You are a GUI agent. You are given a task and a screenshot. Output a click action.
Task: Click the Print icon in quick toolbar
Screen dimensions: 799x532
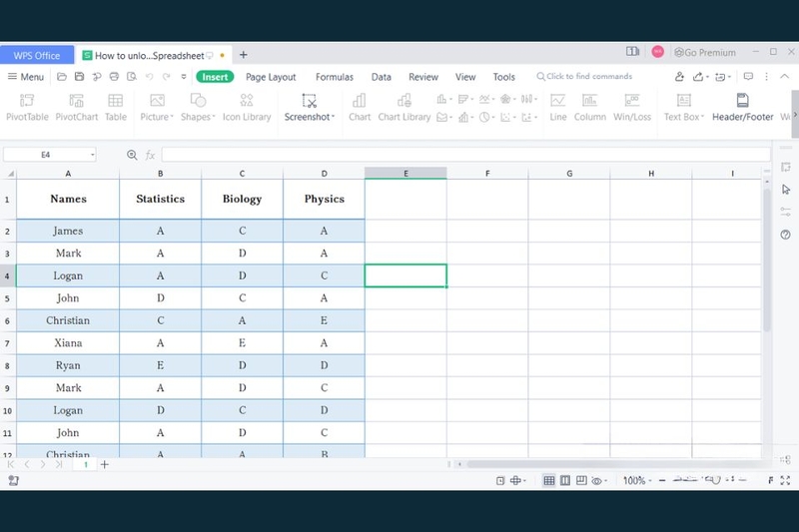pyautogui.click(x=114, y=77)
